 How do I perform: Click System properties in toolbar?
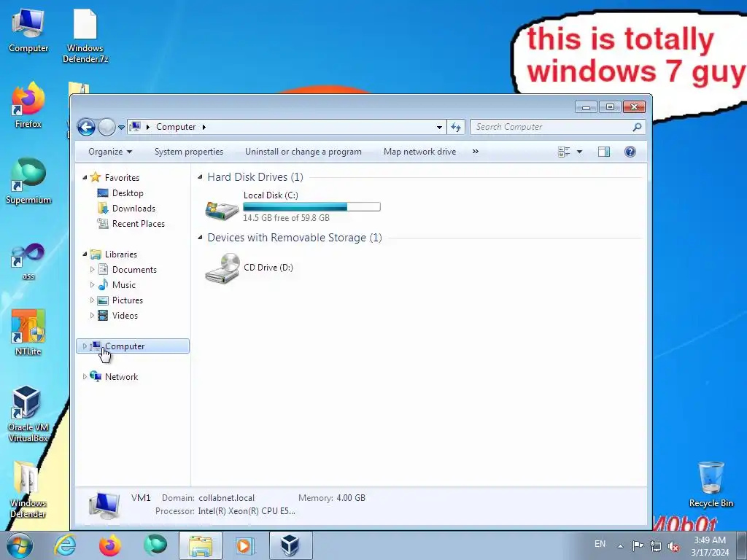(x=189, y=152)
